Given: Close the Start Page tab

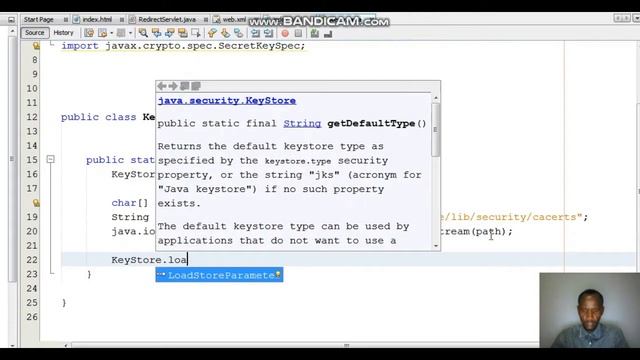Looking at the screenshot, I should 66,20.
